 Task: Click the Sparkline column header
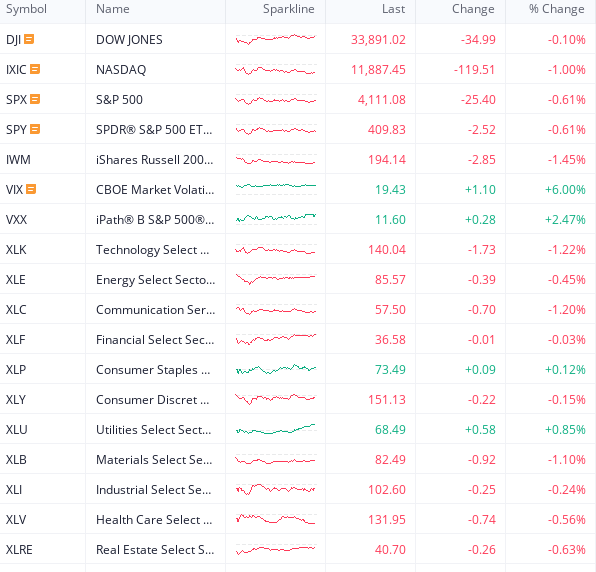tap(288, 9)
